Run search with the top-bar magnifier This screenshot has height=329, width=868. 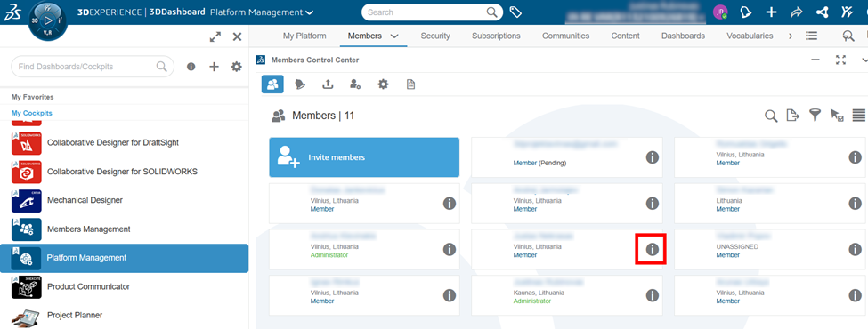[x=491, y=12]
